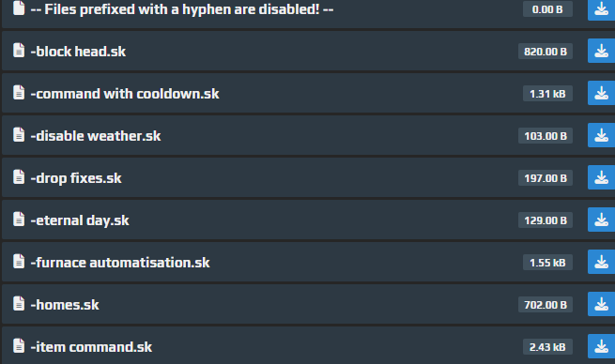Open the -homes.sk file name
Viewport: 615px width, 364px height.
pyautogui.click(x=65, y=305)
